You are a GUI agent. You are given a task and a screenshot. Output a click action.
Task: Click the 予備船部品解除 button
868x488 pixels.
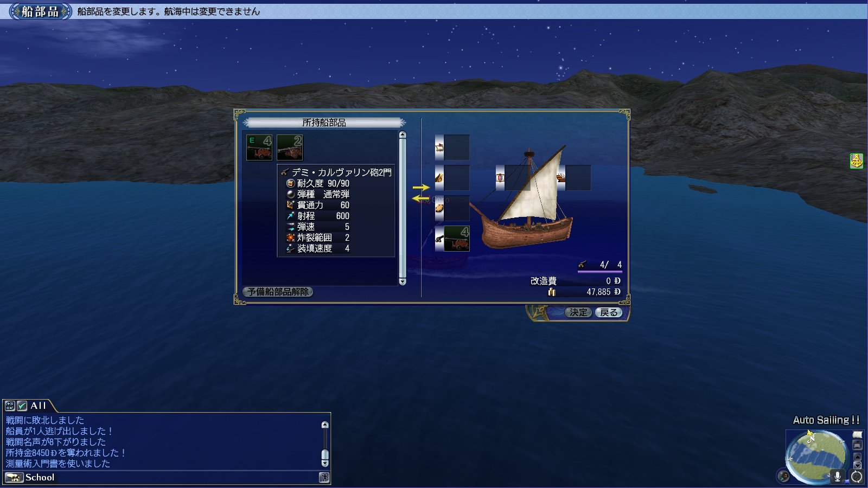pos(278,292)
